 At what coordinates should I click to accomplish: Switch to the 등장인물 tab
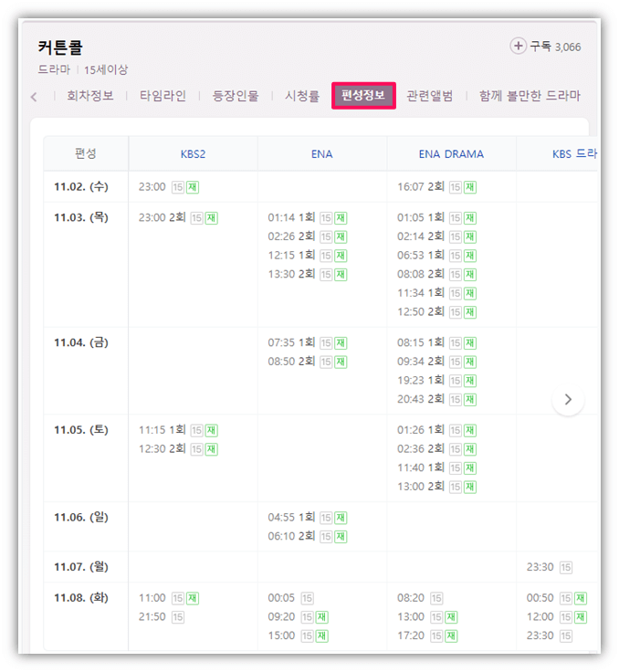point(236,96)
